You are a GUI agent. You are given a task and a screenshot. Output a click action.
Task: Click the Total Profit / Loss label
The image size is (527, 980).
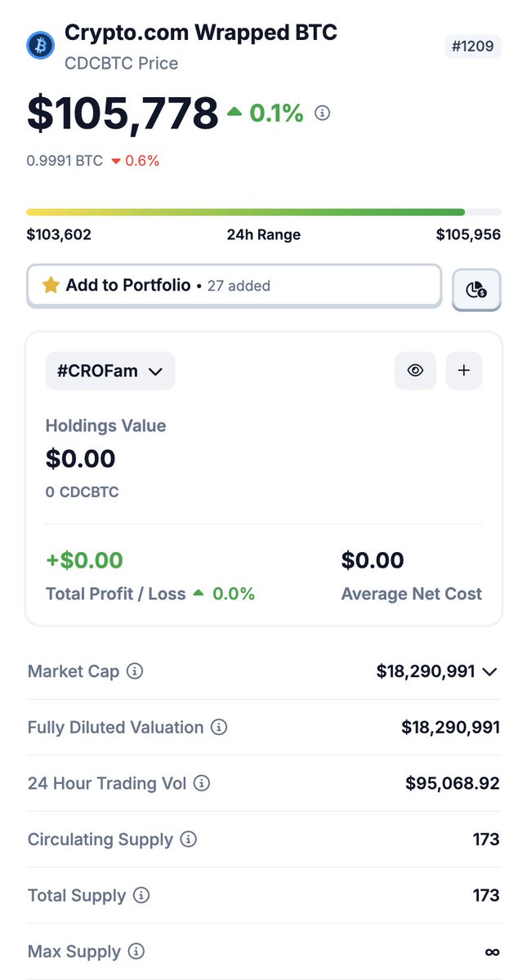point(115,594)
